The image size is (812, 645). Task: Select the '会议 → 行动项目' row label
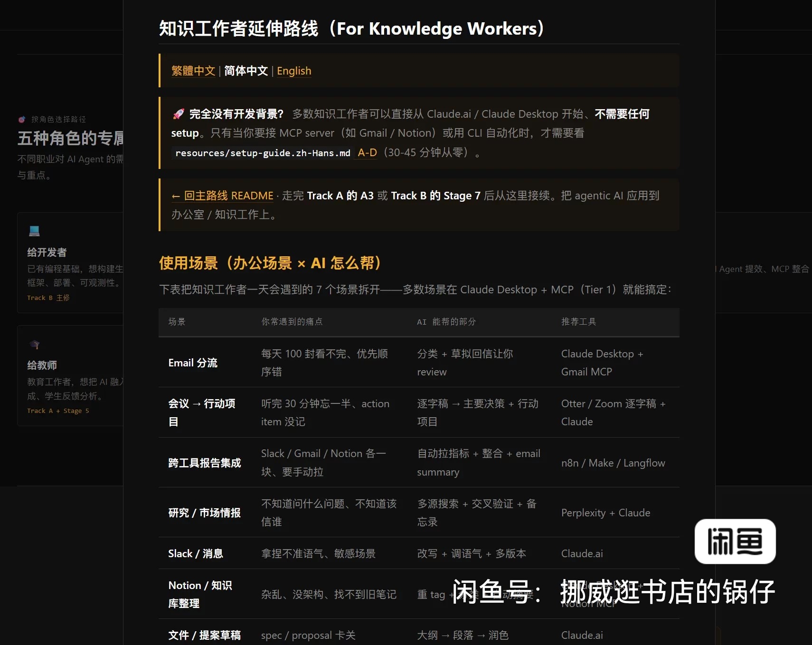202,412
